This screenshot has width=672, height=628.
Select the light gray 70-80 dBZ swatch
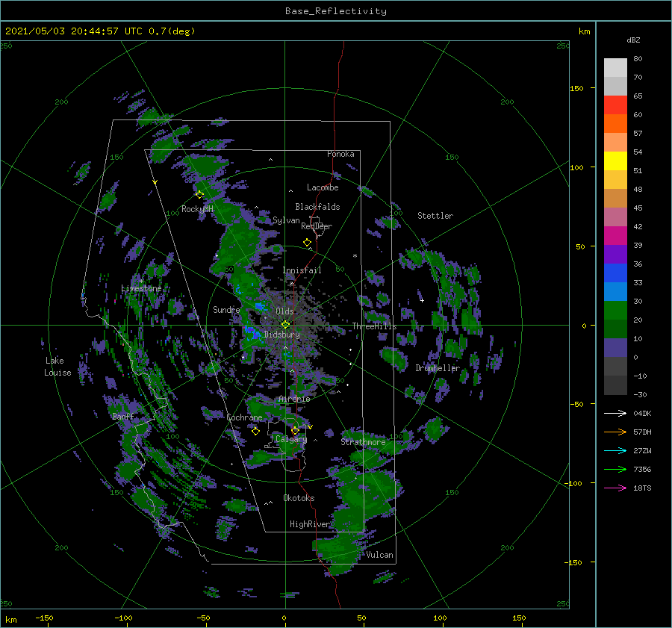[x=615, y=68]
